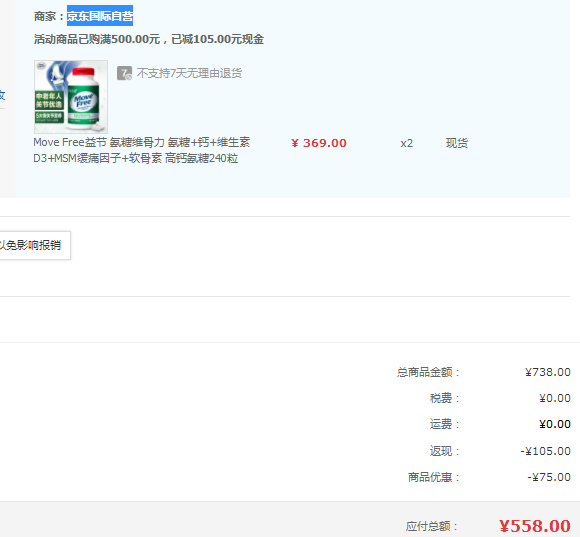580x537 pixels.
Task: Click the text 不支持7天无理由退货
Action: (x=189, y=73)
